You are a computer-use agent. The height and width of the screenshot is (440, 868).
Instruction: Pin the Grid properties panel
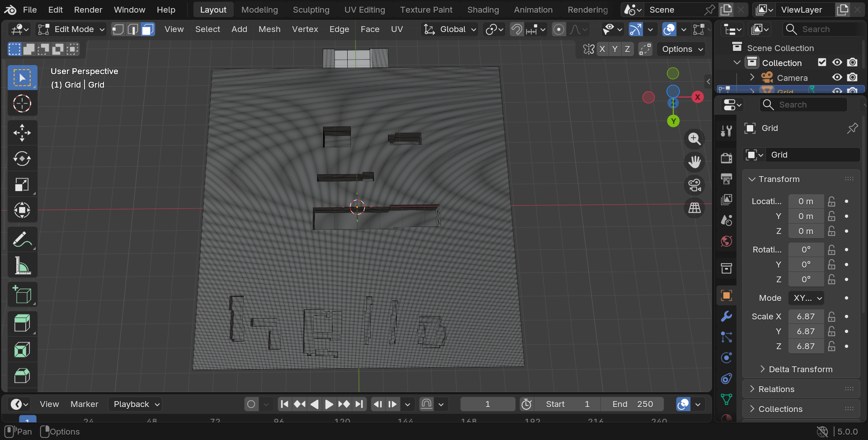coord(852,128)
